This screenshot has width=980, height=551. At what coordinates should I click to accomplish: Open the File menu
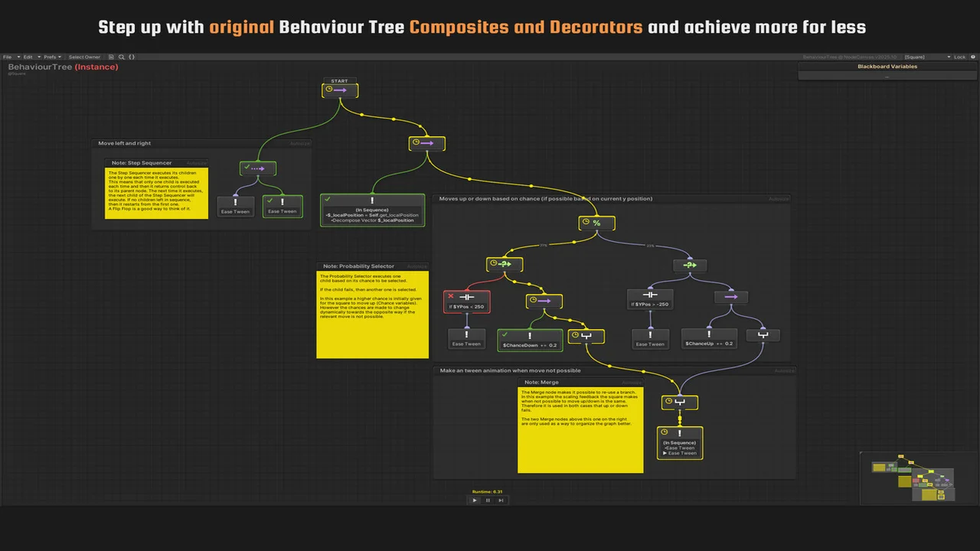pyautogui.click(x=8, y=57)
